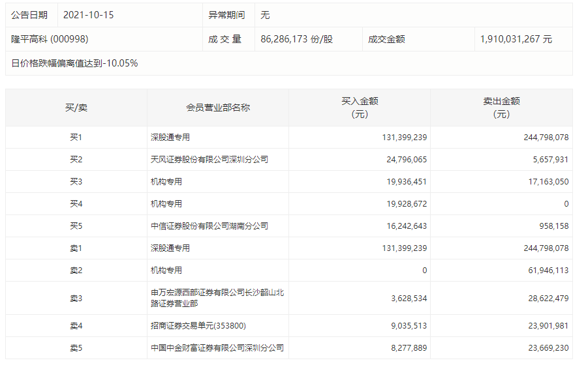
Task: Click 机构专用 in the 卖2 row
Action: (166, 271)
